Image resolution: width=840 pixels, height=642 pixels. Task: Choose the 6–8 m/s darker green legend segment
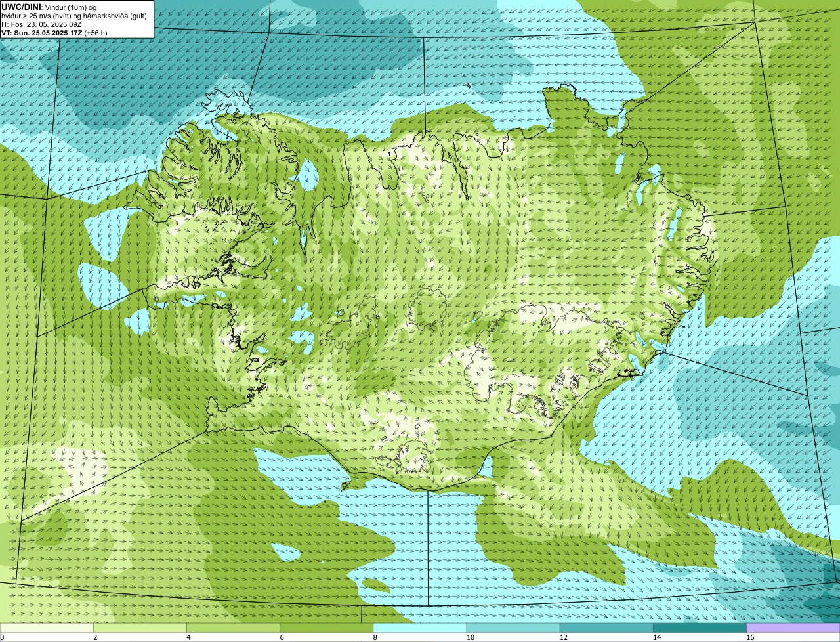(327, 628)
